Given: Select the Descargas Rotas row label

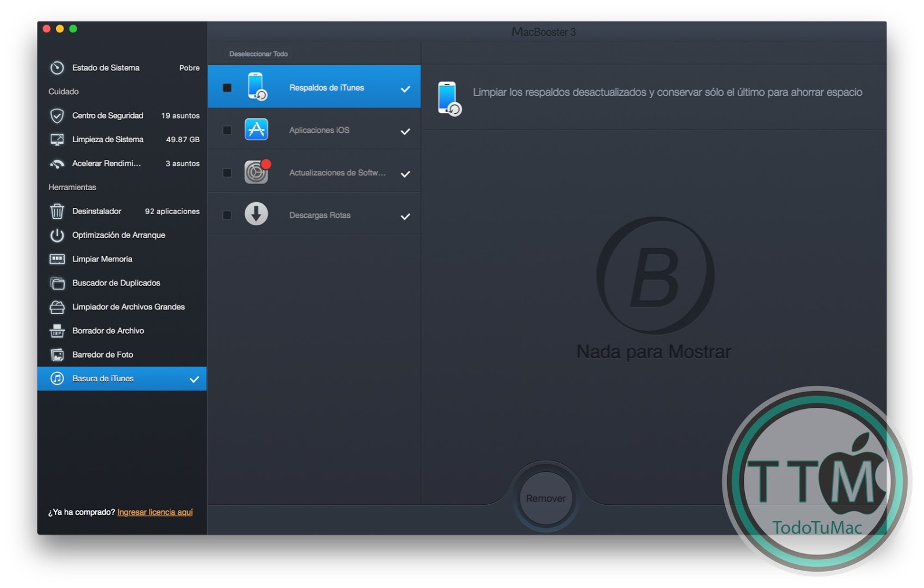Looking at the screenshot, I should [x=320, y=215].
